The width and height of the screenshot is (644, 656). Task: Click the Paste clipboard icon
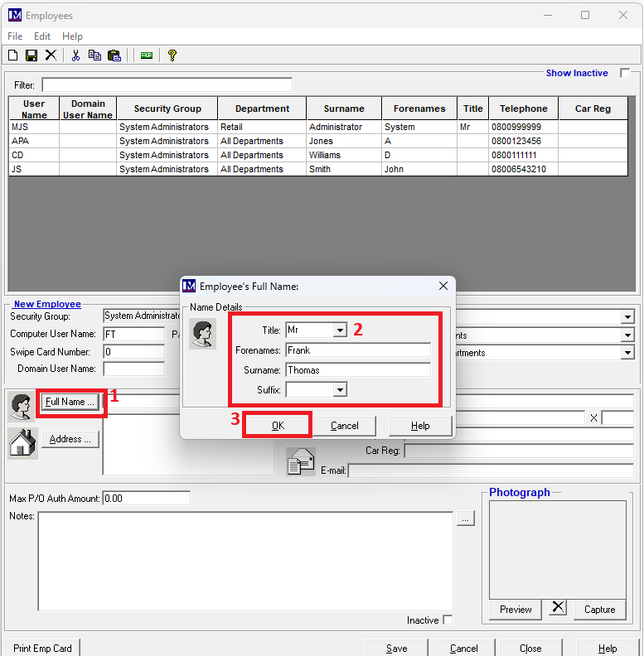pos(114,55)
